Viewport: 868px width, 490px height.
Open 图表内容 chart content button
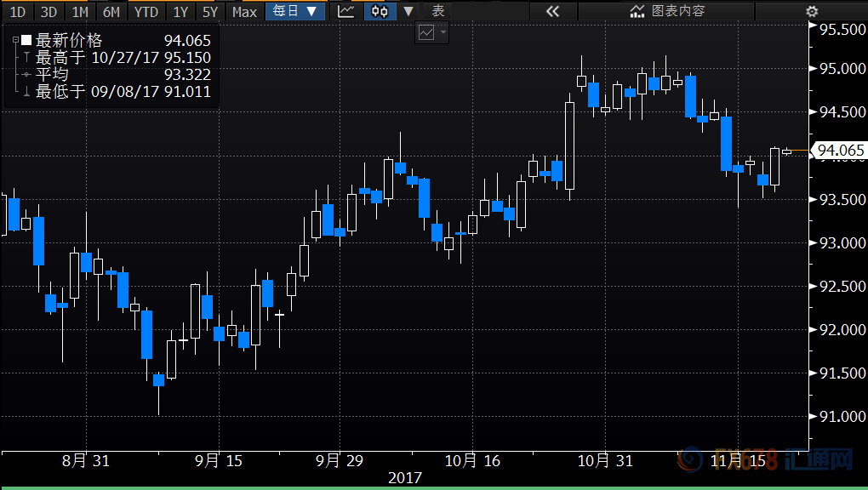tap(666, 11)
